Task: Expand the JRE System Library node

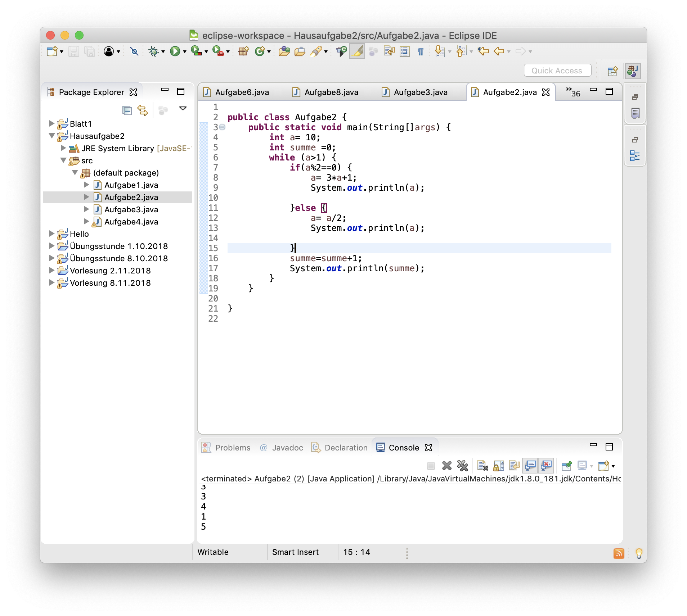Action: tap(63, 148)
